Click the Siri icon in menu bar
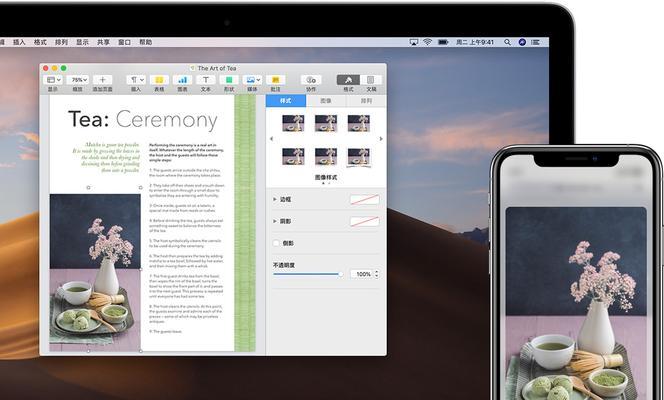The image size is (664, 400). [522, 42]
